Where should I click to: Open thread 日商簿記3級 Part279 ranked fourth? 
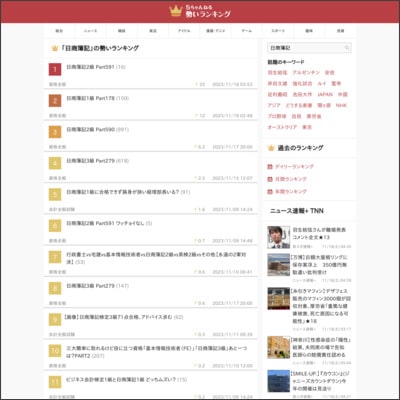click(90, 161)
